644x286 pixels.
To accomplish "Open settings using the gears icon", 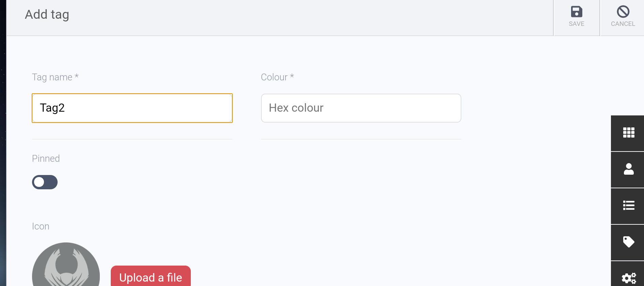I will point(629,278).
